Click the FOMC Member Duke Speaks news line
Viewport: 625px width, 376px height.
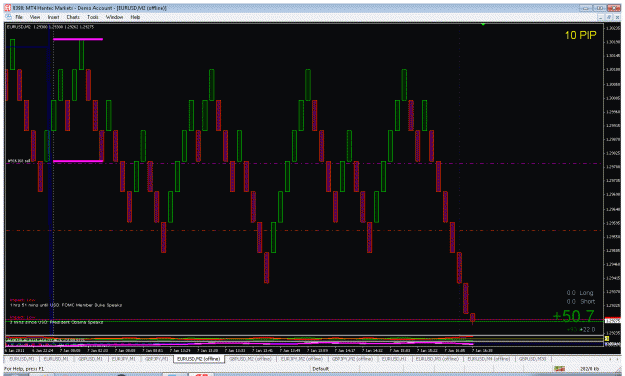click(x=66, y=305)
